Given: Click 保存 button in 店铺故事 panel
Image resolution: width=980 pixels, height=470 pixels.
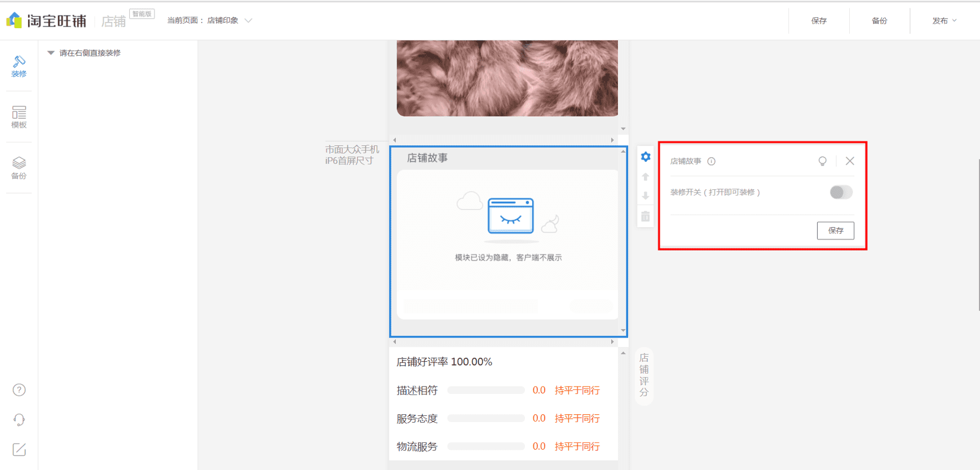Looking at the screenshot, I should click(x=836, y=230).
